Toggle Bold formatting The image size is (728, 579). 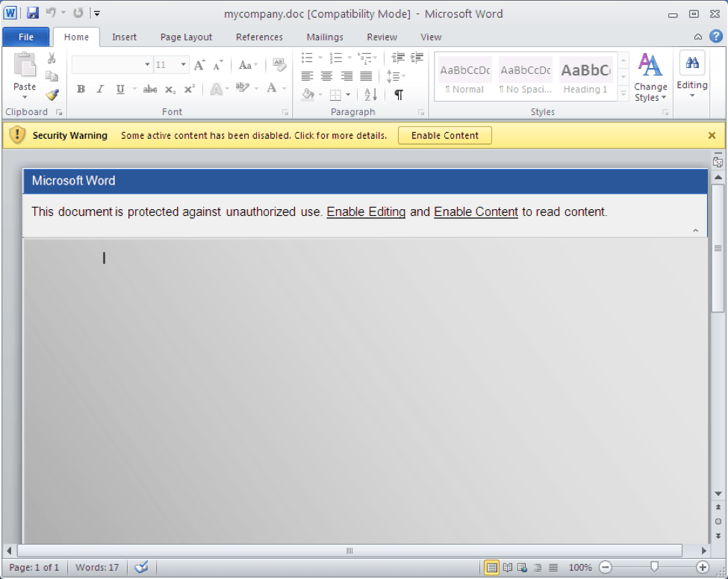click(x=81, y=89)
